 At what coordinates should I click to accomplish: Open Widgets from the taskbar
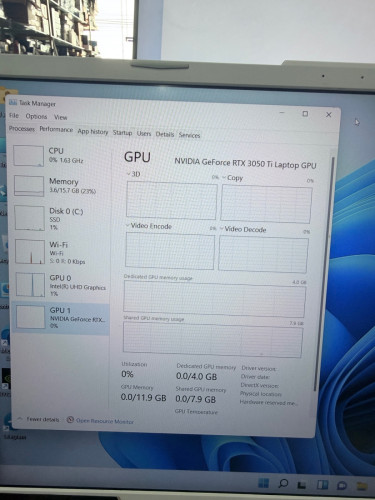322,485
